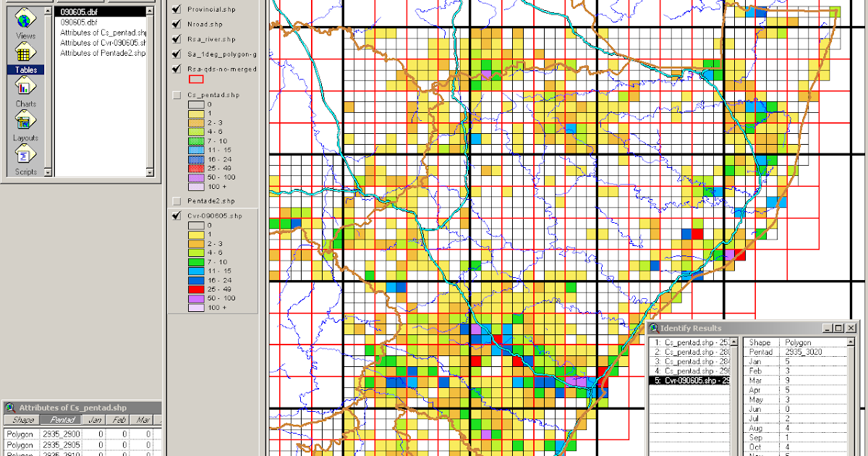Select the highlighted 090605.dbf table entry
Viewport: 868px width, 456px height.
[x=102, y=13]
